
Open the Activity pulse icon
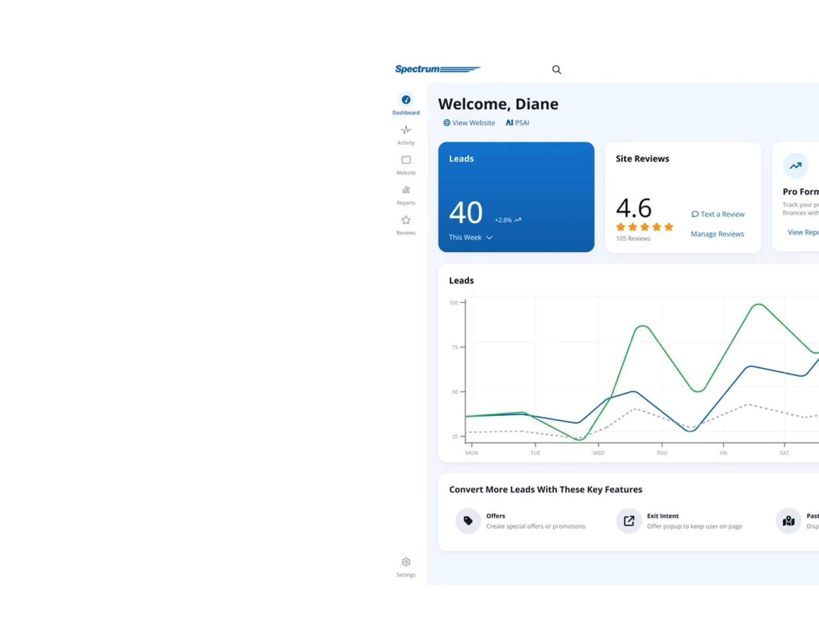406,130
